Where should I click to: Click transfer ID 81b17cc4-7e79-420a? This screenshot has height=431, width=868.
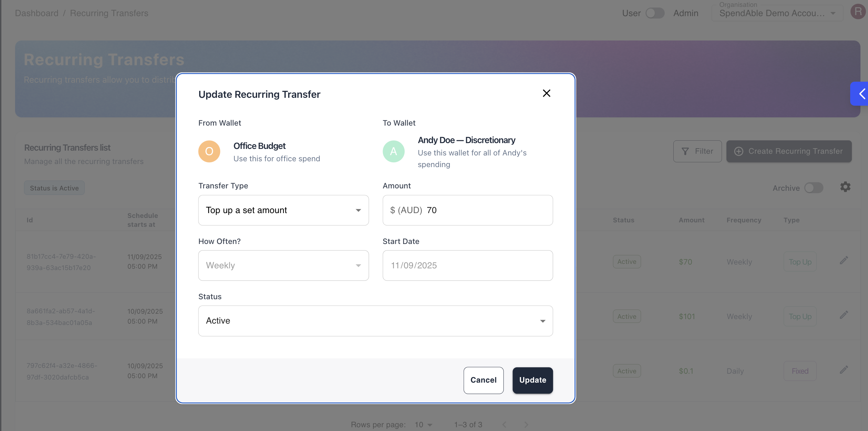61,262
